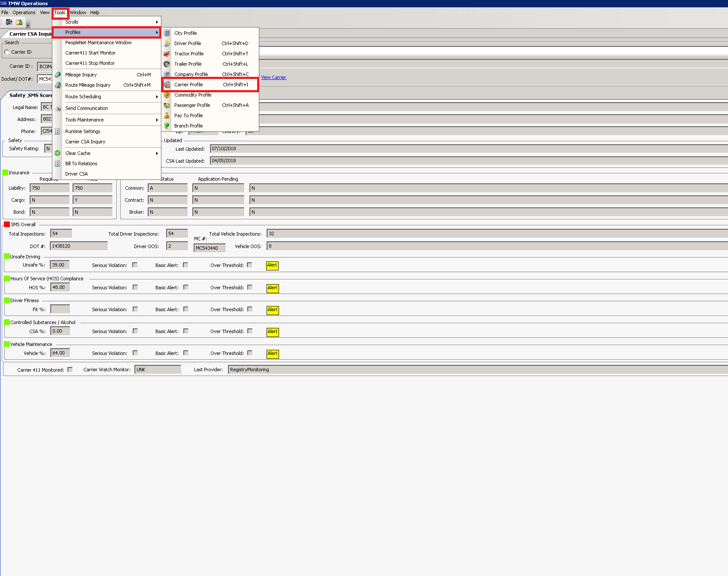Click the Branch Profile tree icon
The image size is (728, 576).
point(167,126)
